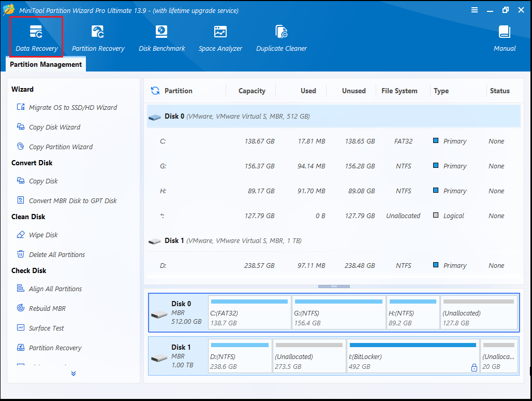Expand sidebar with the double-chevron arrow

pyautogui.click(x=73, y=374)
